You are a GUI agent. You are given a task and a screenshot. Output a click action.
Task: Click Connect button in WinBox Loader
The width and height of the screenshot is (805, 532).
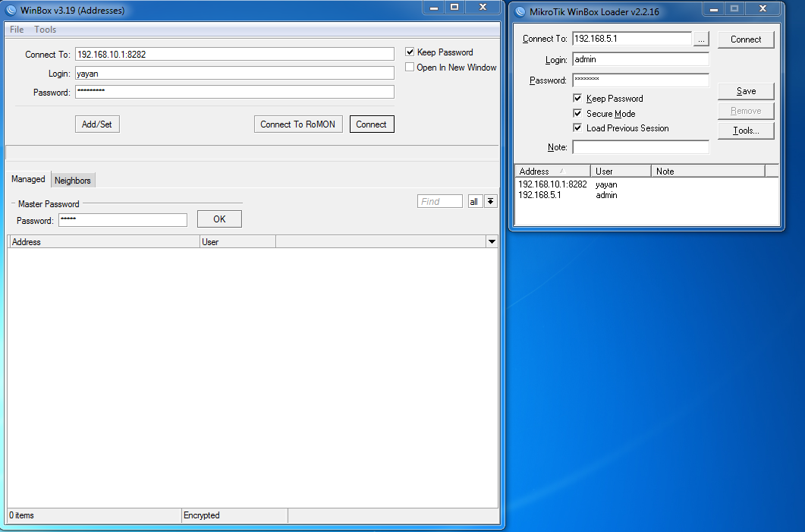coord(746,39)
